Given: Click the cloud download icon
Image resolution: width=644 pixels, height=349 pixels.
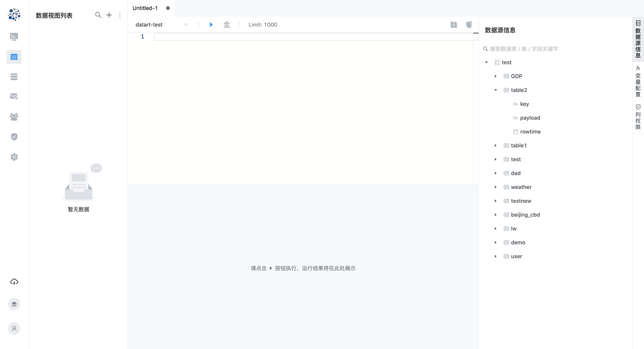Looking at the screenshot, I should [x=14, y=282].
